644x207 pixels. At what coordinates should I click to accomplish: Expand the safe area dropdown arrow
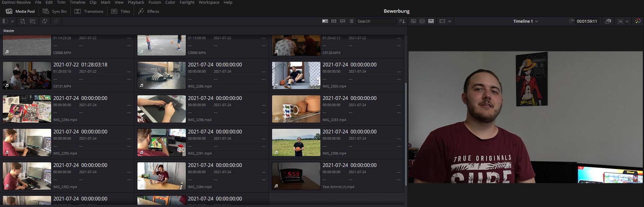point(449,21)
